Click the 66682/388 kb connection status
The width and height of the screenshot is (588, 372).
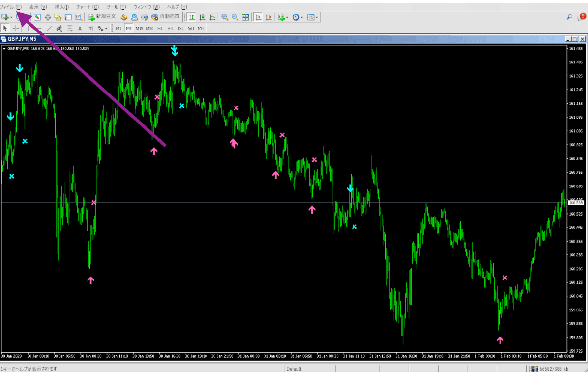coord(549,369)
